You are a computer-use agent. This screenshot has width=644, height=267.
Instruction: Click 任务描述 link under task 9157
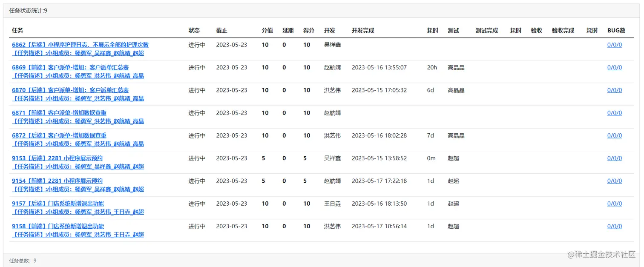pyautogui.click(x=78, y=212)
